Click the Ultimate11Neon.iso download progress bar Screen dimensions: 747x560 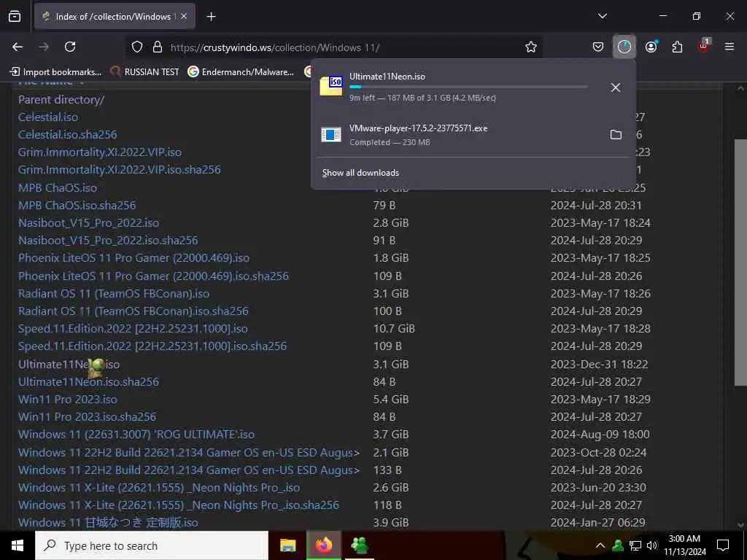[x=468, y=87]
